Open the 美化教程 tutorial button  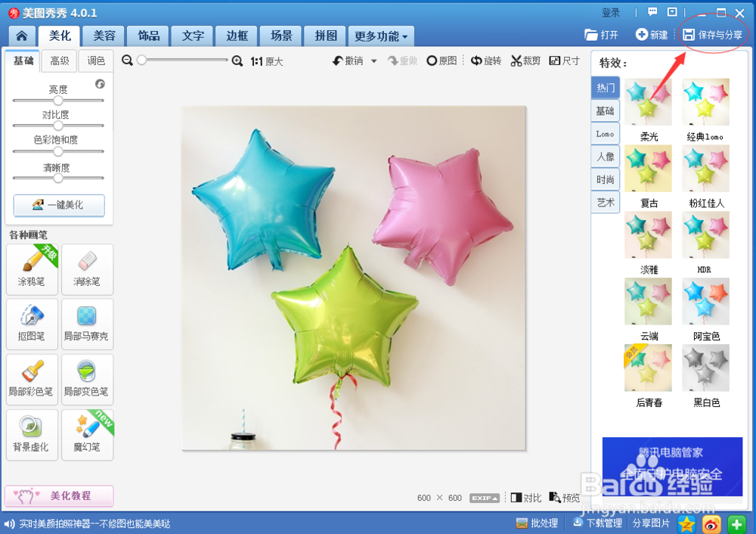(59, 496)
